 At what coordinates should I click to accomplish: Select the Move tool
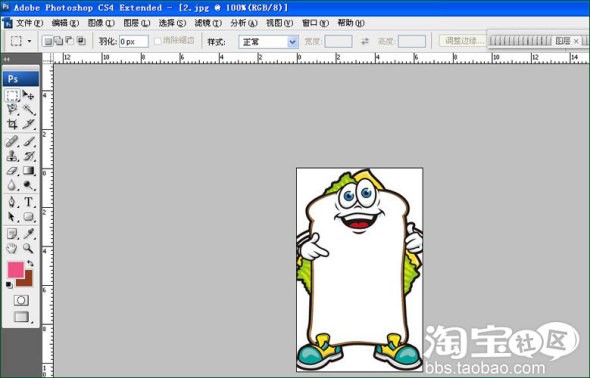[x=28, y=95]
